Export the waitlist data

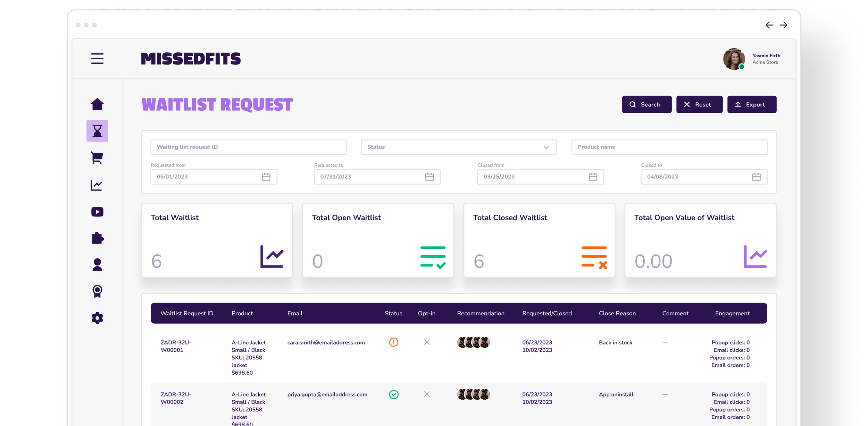coord(752,104)
